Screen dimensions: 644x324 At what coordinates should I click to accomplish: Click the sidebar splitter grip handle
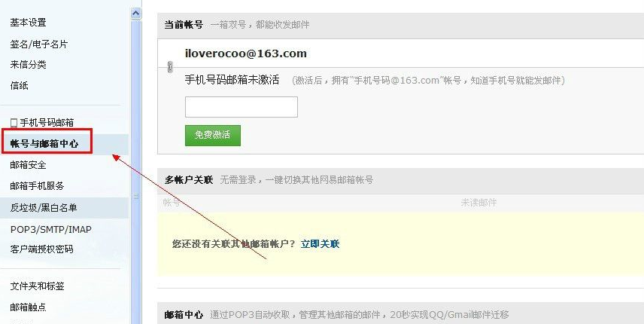(136, 197)
